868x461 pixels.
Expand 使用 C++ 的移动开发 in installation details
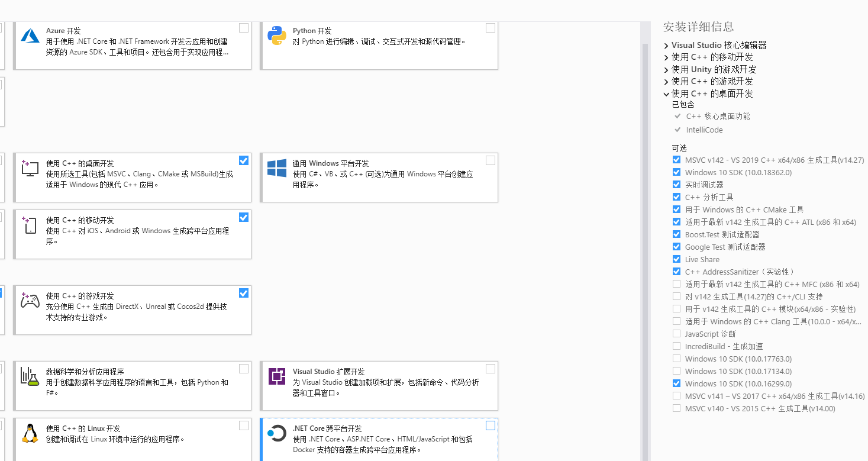tap(667, 57)
